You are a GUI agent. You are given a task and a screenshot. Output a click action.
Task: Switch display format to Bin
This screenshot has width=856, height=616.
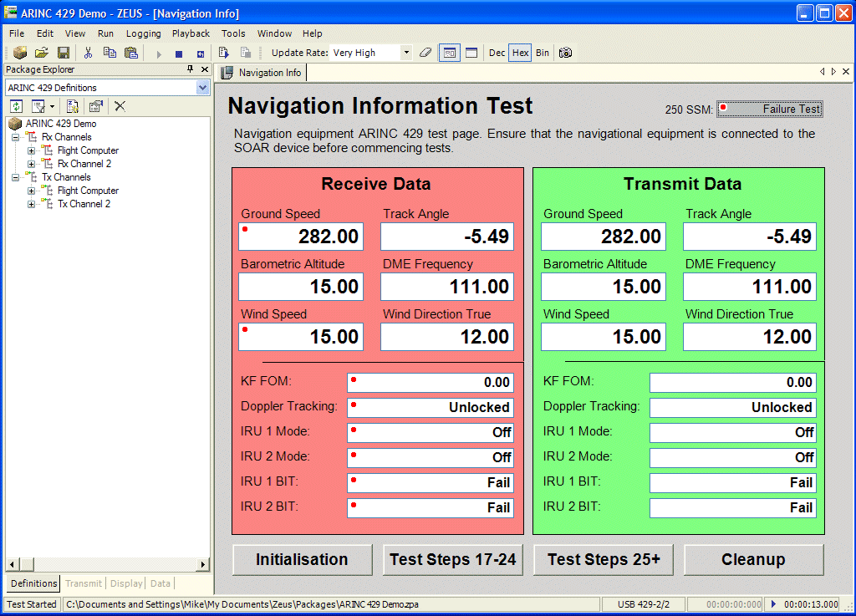click(543, 53)
